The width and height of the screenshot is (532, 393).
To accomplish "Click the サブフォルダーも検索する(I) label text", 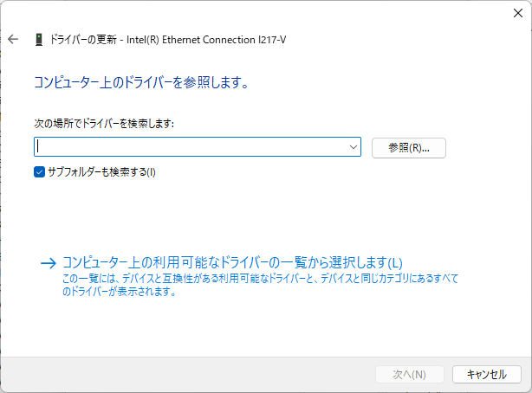I will pyautogui.click(x=101, y=171).
